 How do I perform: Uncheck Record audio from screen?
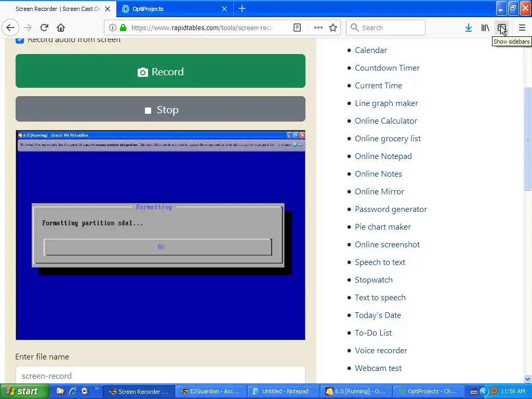pyautogui.click(x=20, y=39)
